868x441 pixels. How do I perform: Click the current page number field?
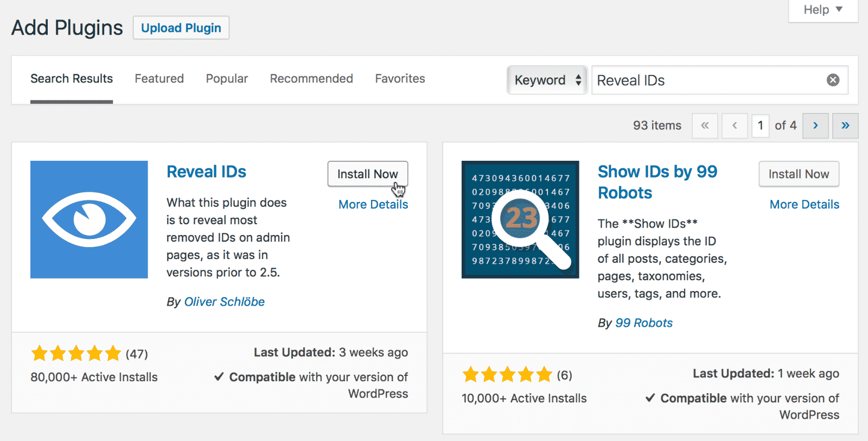click(x=761, y=125)
